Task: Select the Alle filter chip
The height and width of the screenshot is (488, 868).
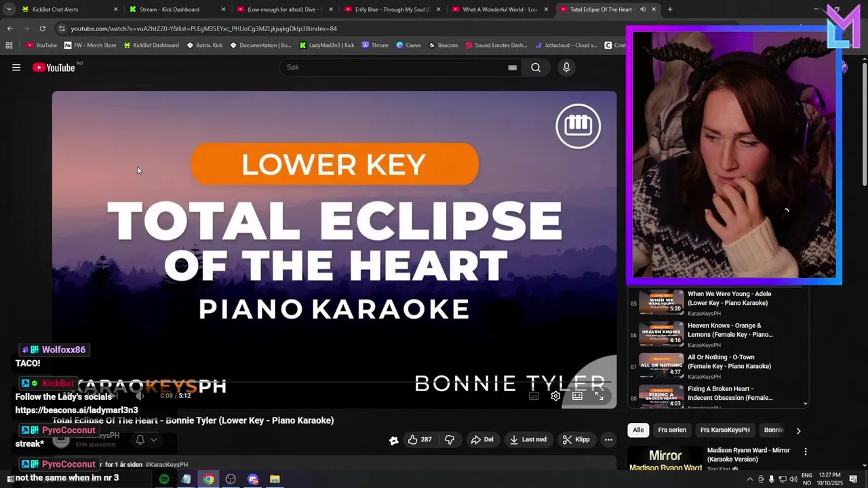Action: click(638, 430)
